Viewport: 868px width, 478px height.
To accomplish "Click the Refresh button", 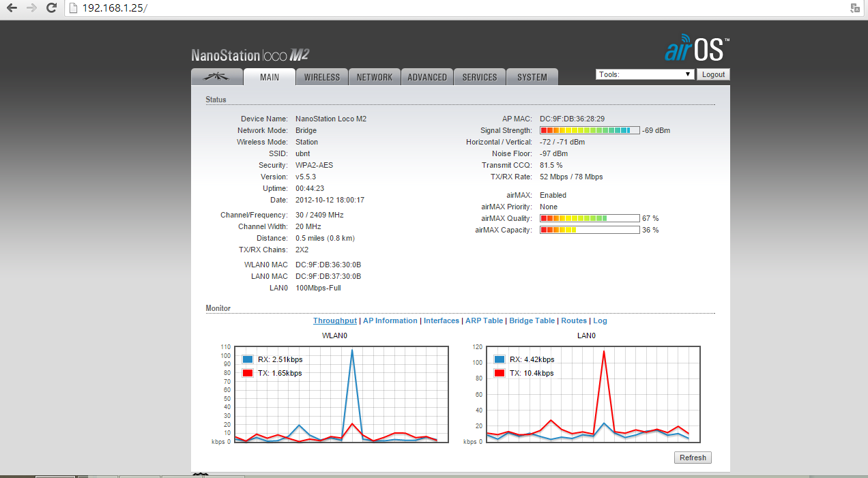I will tap(693, 458).
